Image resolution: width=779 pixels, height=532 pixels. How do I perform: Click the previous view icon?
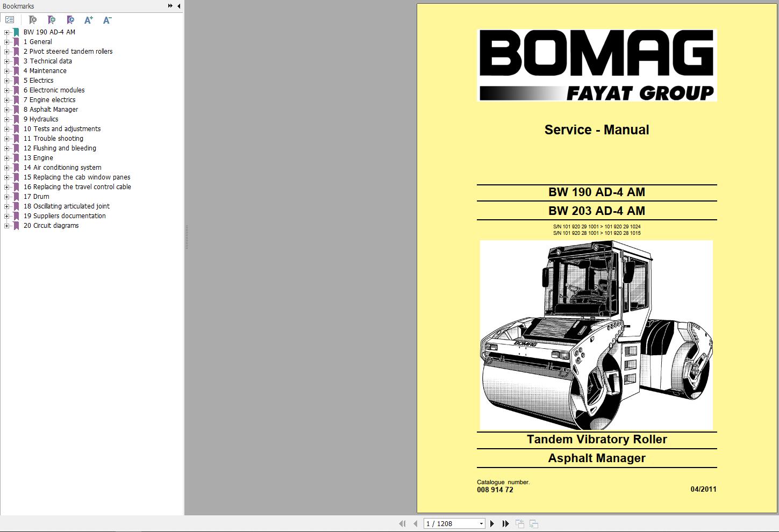coord(520,523)
